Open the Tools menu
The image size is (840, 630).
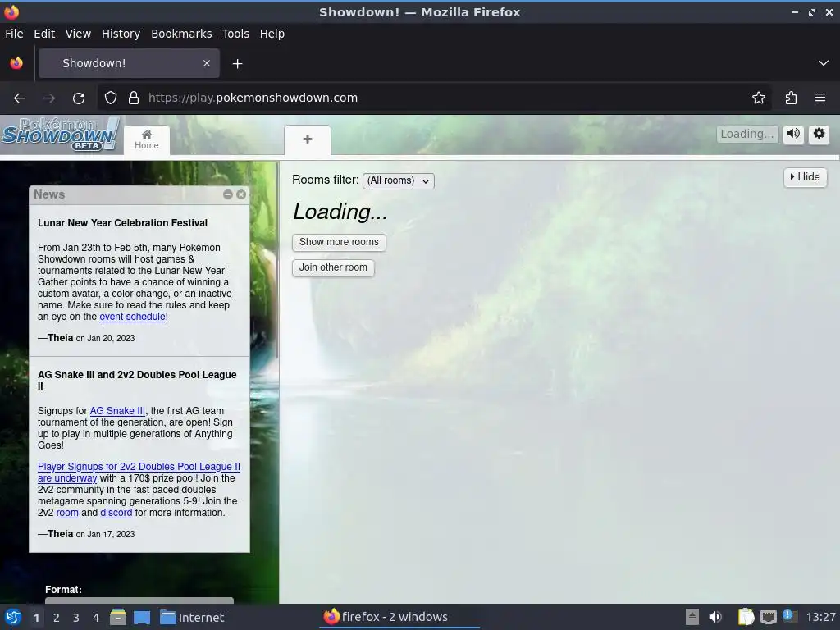[235, 34]
